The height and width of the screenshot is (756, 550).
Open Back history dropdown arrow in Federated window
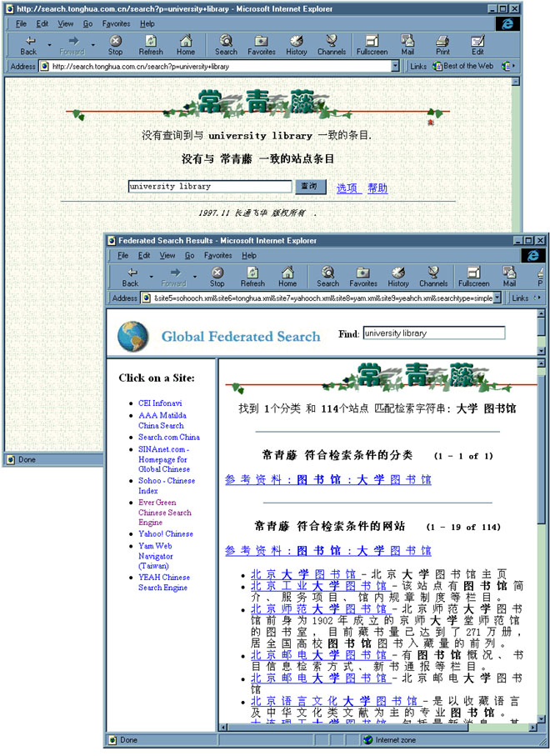[152, 278]
